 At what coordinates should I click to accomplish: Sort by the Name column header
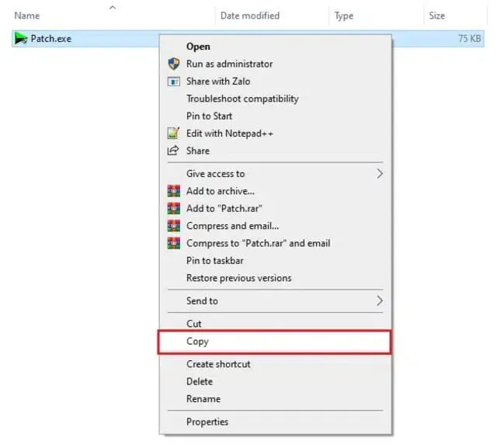[x=27, y=16]
